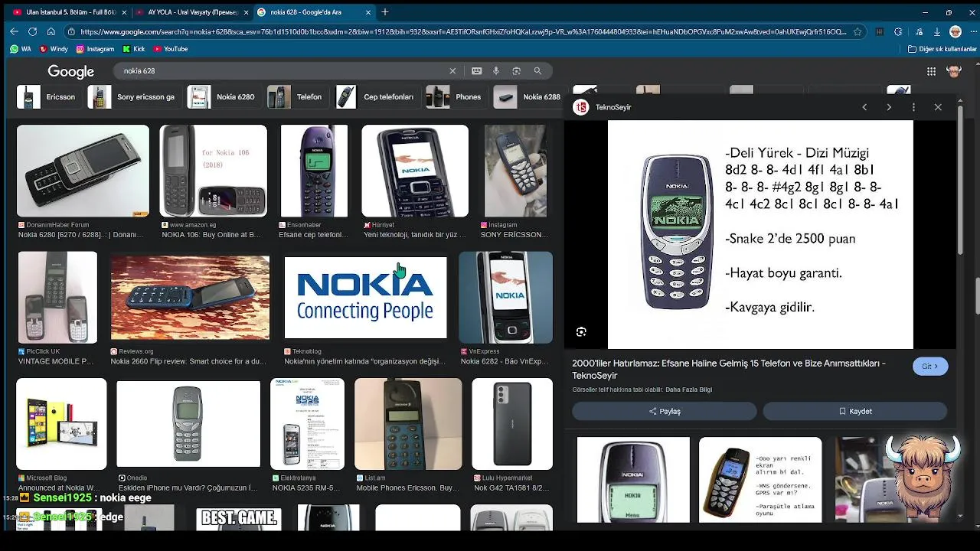Reload the page with the refresh icon
The image size is (980, 551).
click(x=32, y=31)
